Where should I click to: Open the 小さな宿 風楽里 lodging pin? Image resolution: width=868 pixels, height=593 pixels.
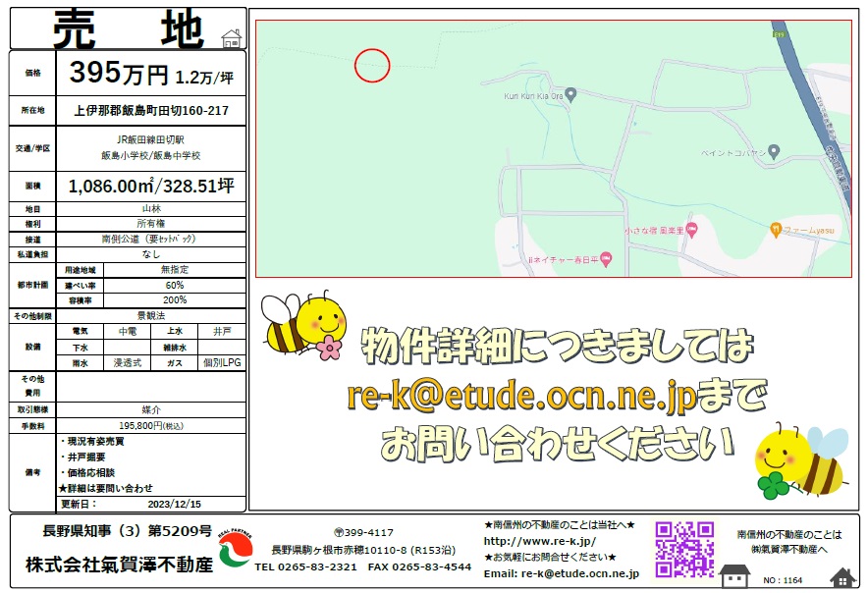point(691,231)
